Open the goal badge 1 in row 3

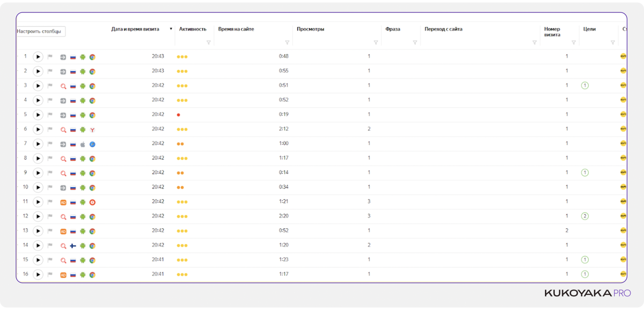(x=585, y=85)
